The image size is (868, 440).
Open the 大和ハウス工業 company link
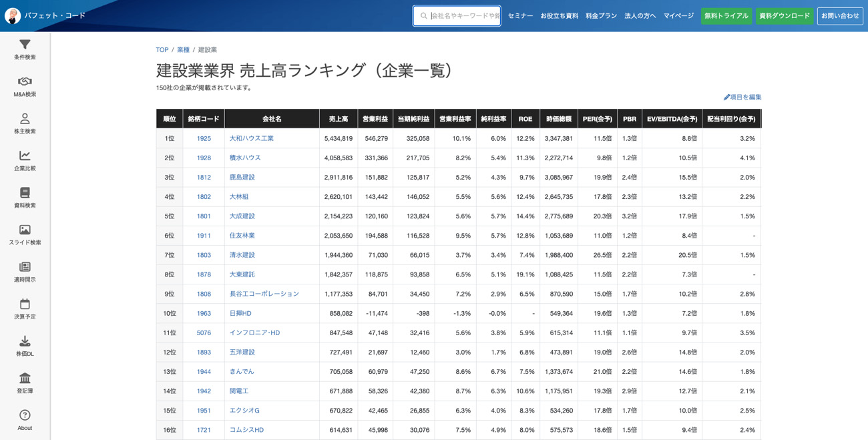coord(252,138)
